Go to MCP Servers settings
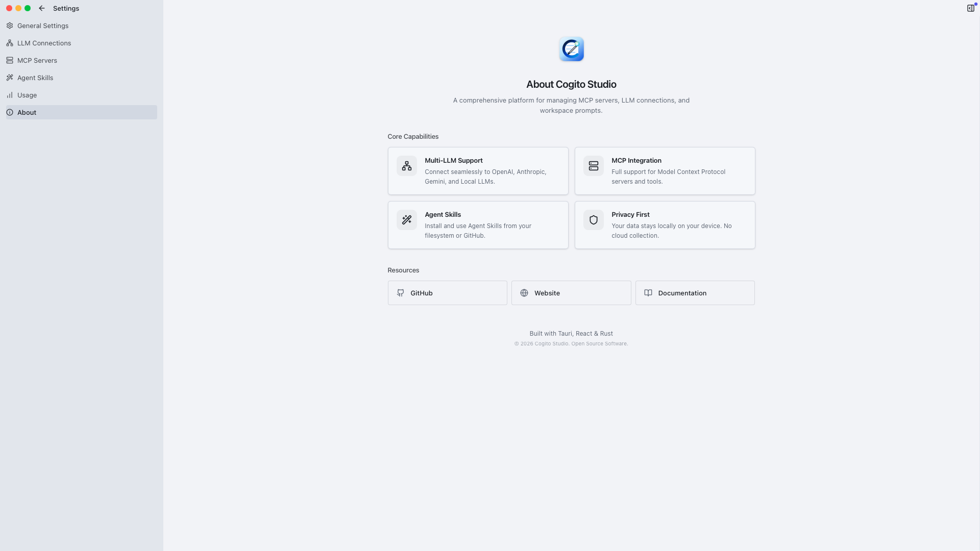 82,60
